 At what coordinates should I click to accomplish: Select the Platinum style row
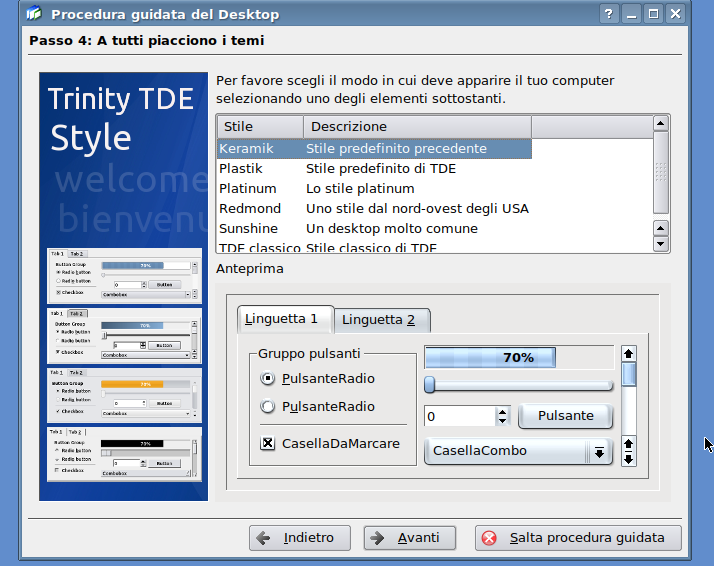click(x=374, y=189)
